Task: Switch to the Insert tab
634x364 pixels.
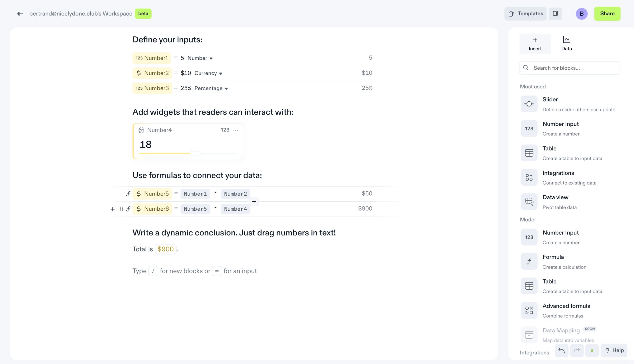Action: 535,44
